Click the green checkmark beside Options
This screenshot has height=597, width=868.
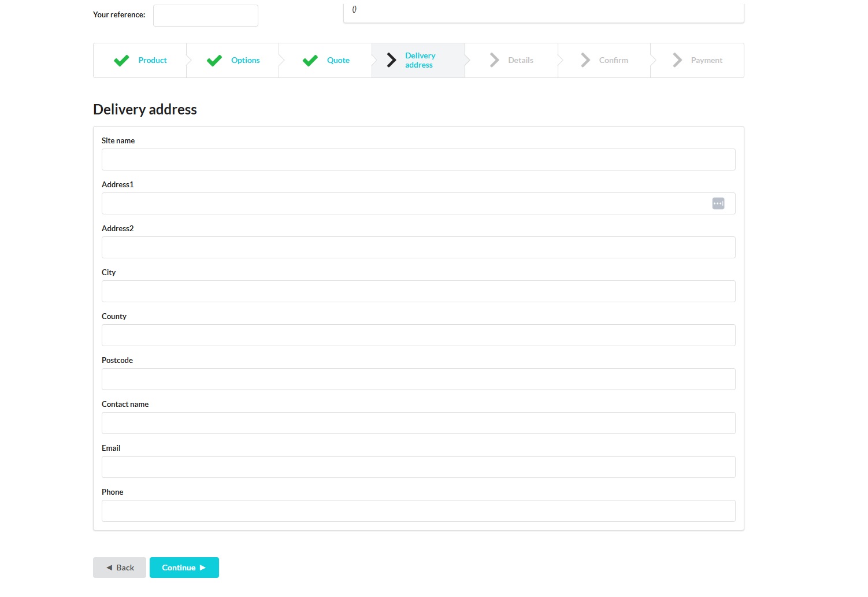click(214, 60)
